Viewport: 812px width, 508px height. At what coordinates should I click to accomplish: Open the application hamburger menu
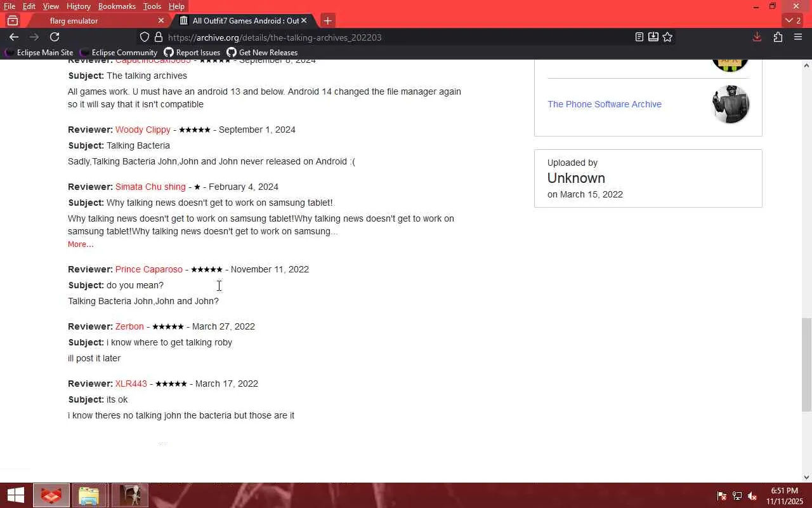point(798,37)
